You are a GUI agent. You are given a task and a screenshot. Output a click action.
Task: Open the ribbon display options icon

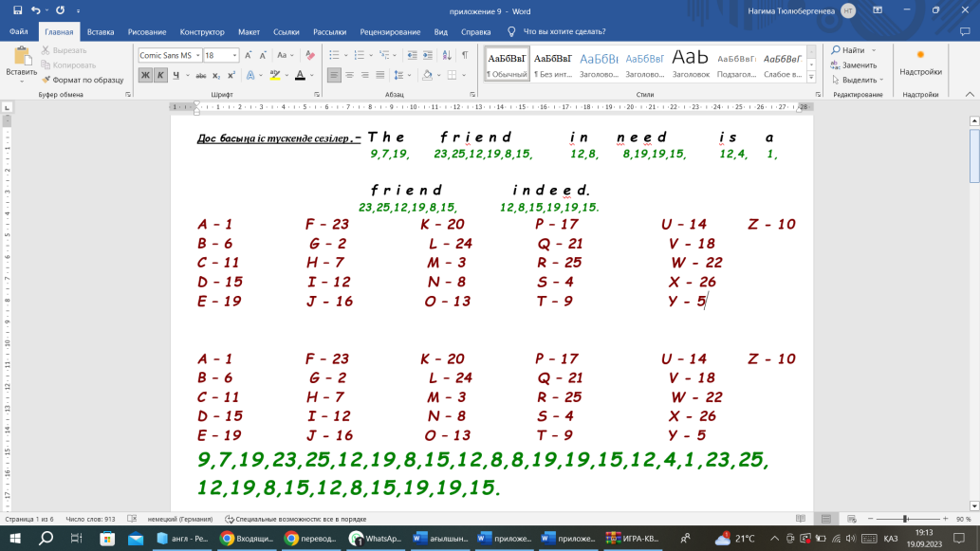point(878,10)
